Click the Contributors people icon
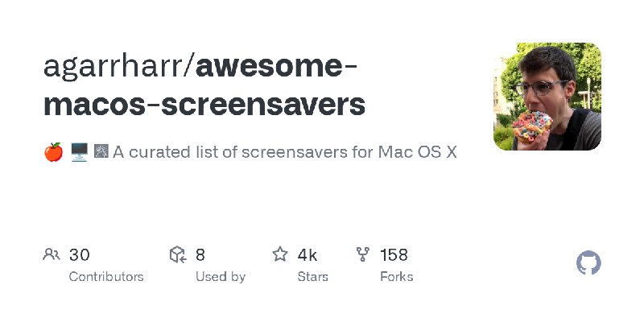644x322 pixels. point(51,255)
